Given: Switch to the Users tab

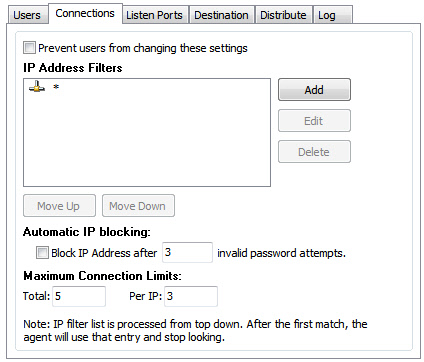Looking at the screenshot, I should click(27, 15).
